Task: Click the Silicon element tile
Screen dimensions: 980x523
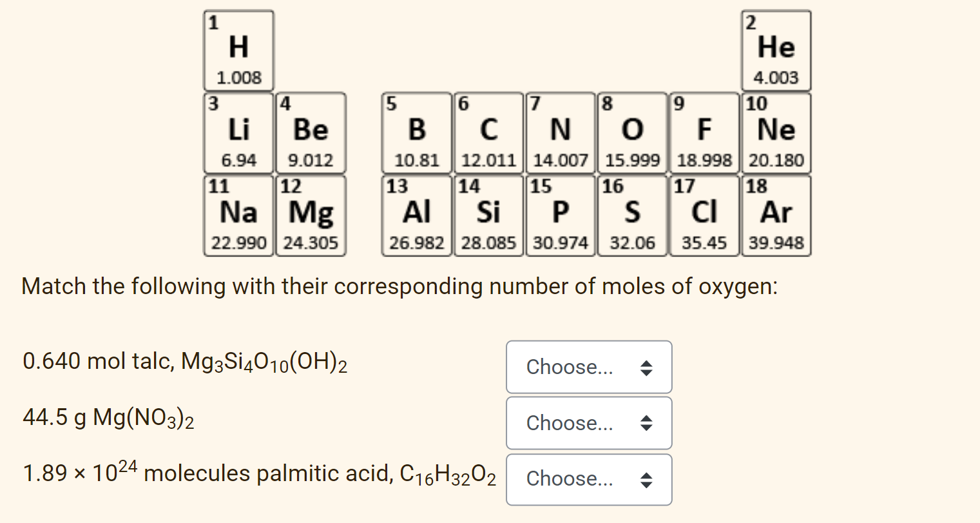Action: pos(488,215)
